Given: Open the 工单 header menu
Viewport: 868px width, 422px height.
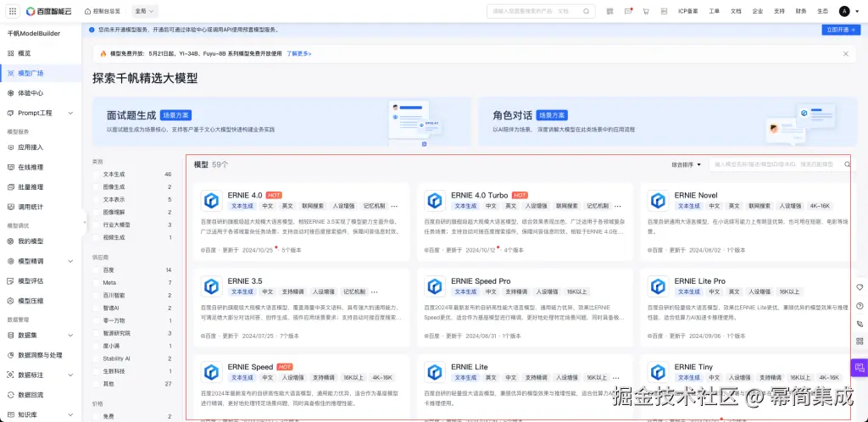Looking at the screenshot, I should point(714,11).
